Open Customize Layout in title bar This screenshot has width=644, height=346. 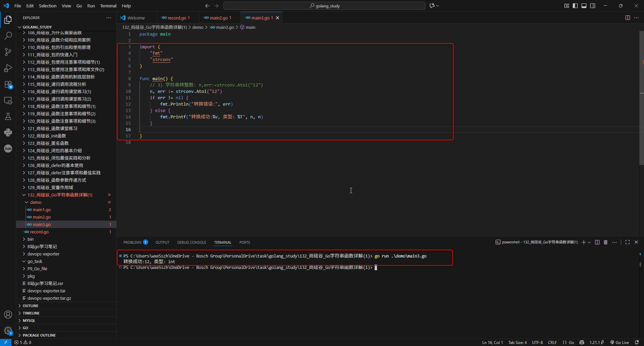click(x=567, y=6)
